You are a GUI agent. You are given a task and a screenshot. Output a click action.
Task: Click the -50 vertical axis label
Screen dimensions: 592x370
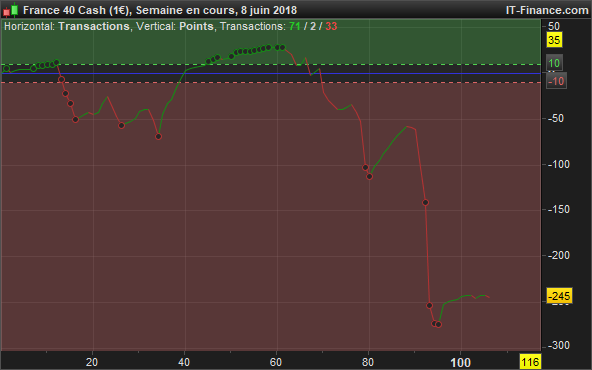coord(555,118)
